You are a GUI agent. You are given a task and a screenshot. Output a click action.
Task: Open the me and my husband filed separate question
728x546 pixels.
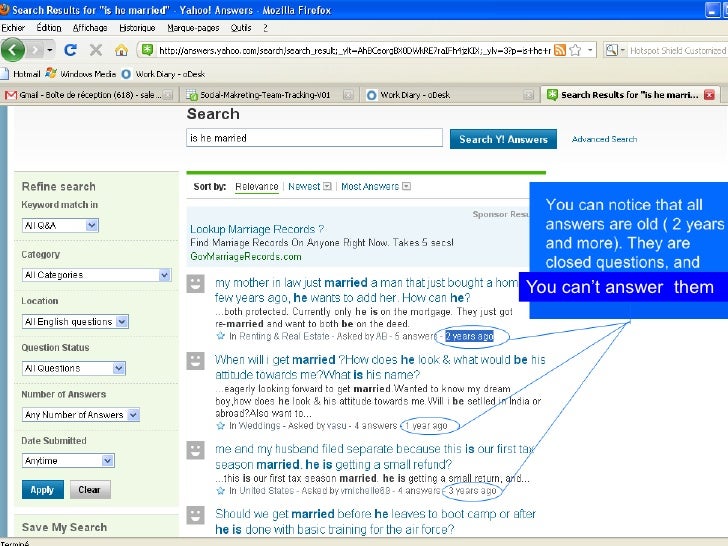(x=375, y=457)
